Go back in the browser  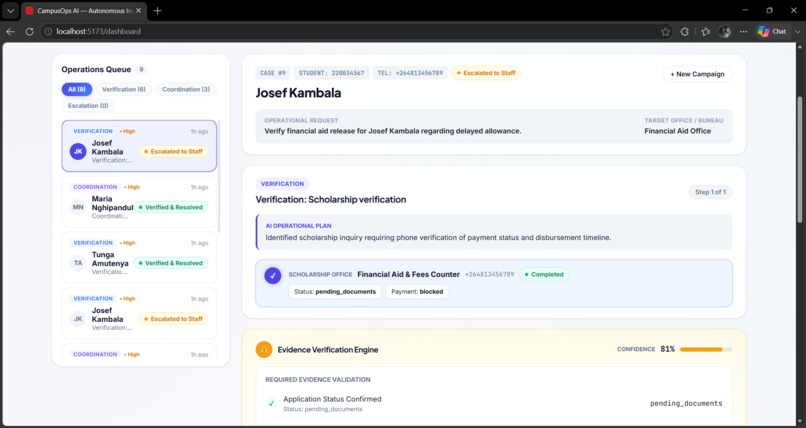10,31
